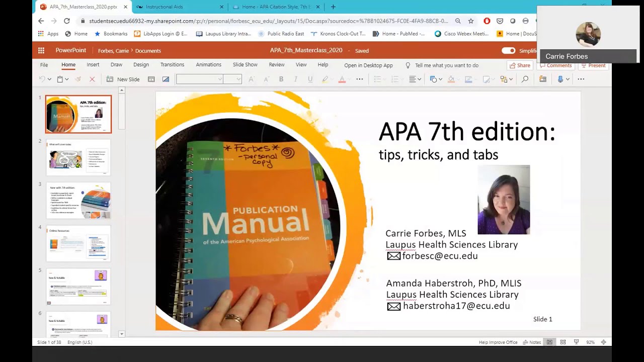Switch to Slide Sorter view
The width and height of the screenshot is (644, 362).
pos(562,342)
